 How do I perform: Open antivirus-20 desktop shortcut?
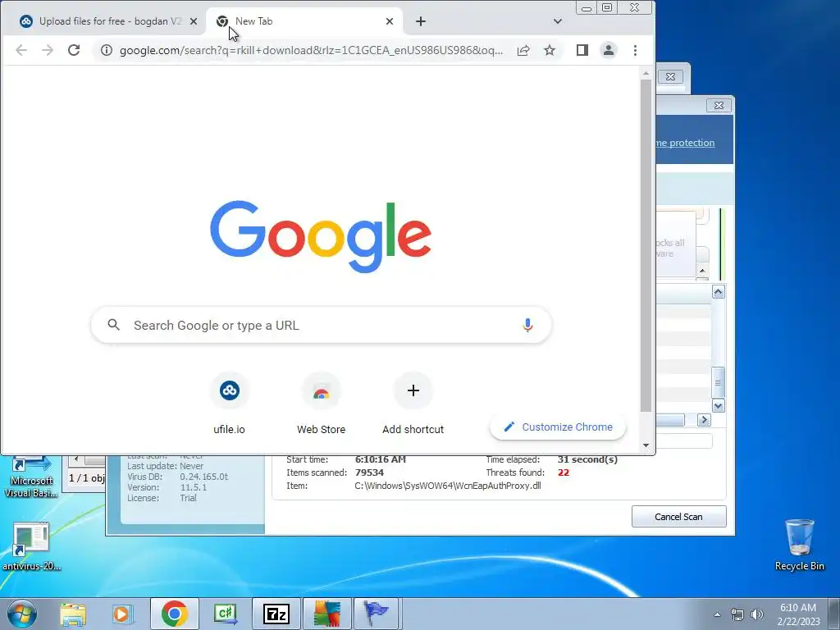[x=31, y=546]
